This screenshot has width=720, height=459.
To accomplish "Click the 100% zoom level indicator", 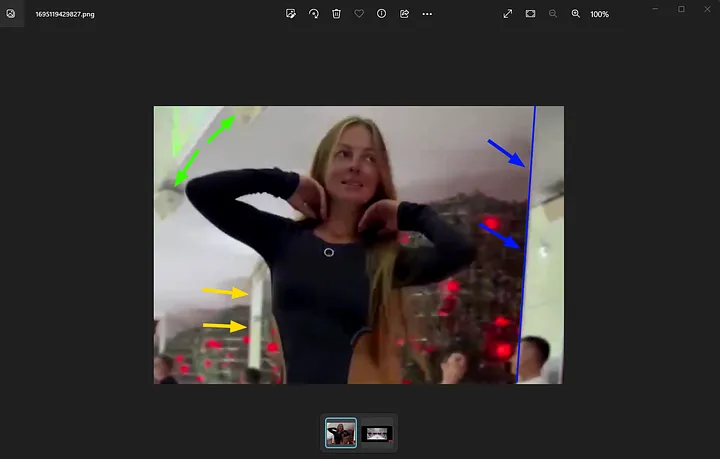I will pyautogui.click(x=599, y=14).
